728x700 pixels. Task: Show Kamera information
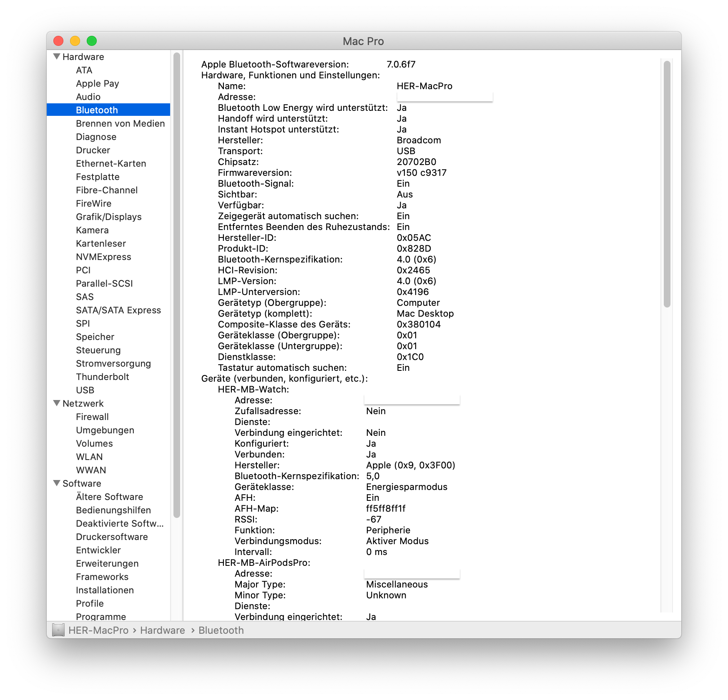click(x=92, y=230)
